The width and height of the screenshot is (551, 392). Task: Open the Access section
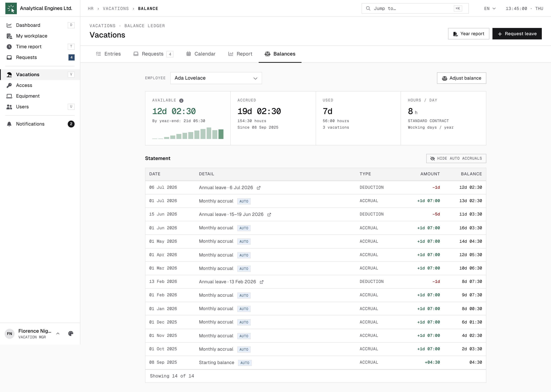40,85
